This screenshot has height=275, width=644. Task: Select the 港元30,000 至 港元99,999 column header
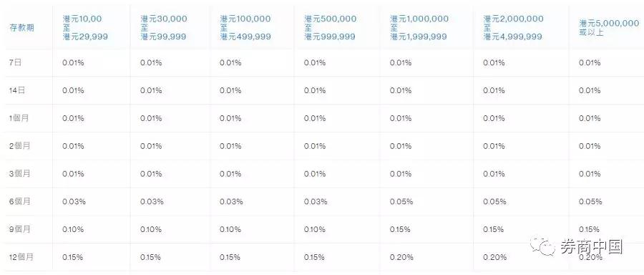164,27
